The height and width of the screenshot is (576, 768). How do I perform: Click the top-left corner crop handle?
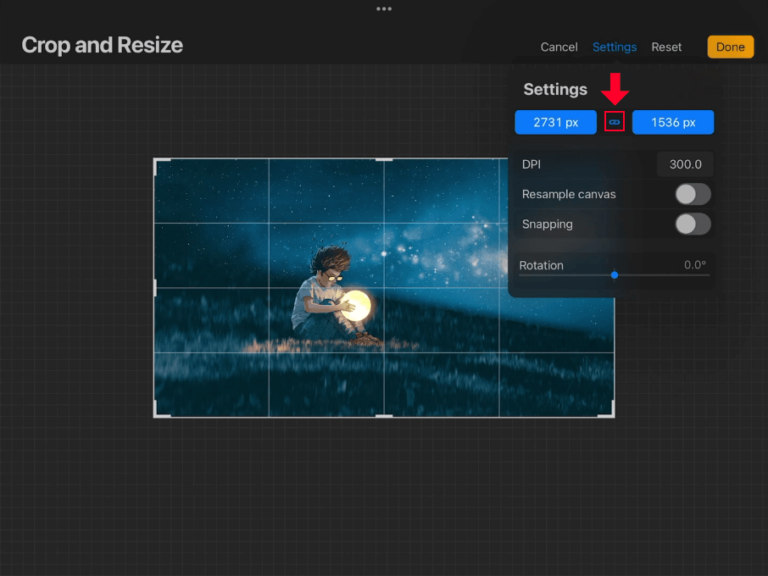tap(156, 161)
